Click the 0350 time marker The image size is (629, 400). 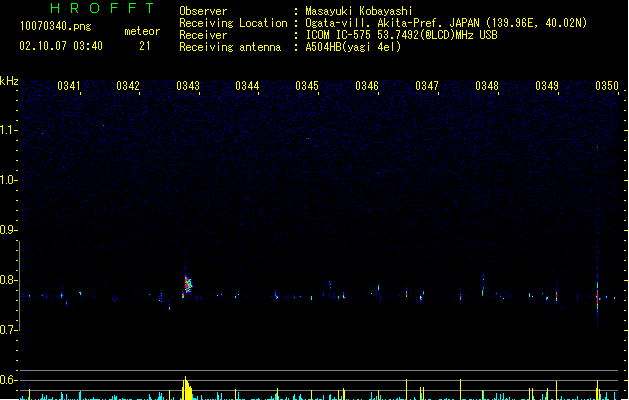click(607, 86)
